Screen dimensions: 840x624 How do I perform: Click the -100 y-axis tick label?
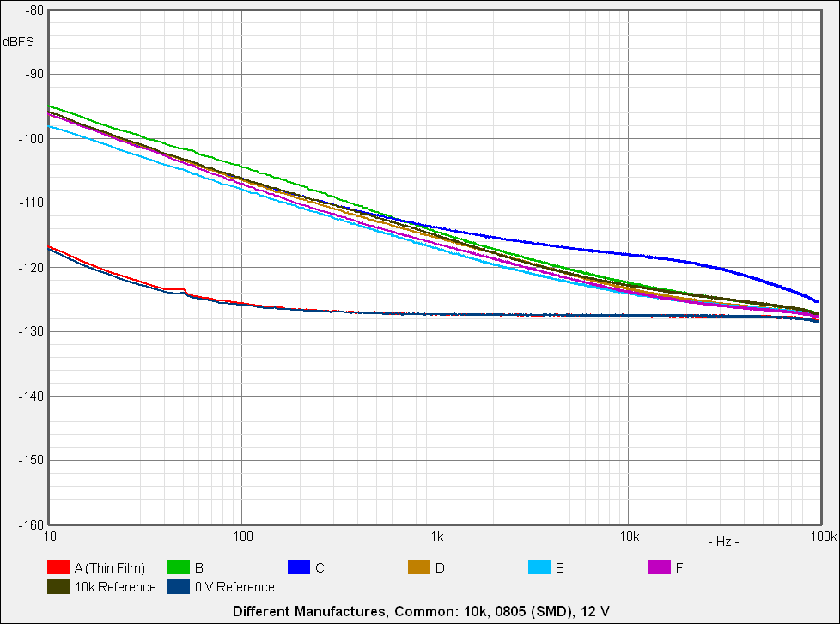[31, 138]
